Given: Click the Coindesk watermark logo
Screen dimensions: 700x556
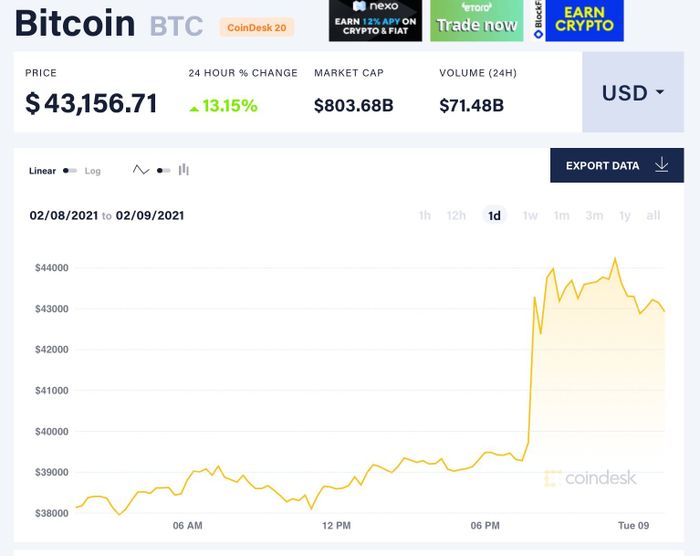Looking at the screenshot, I should click(x=590, y=478).
